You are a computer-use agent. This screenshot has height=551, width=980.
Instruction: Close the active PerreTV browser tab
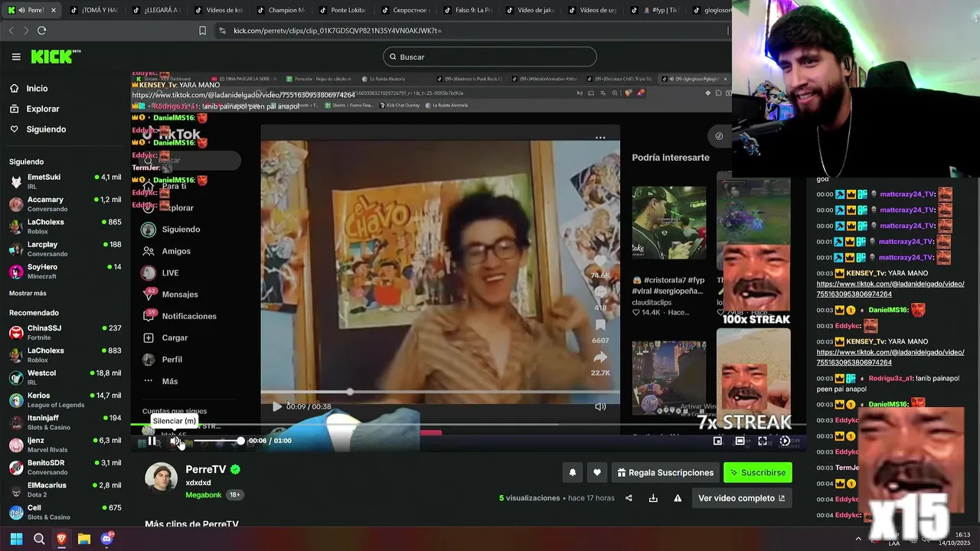pos(54,10)
